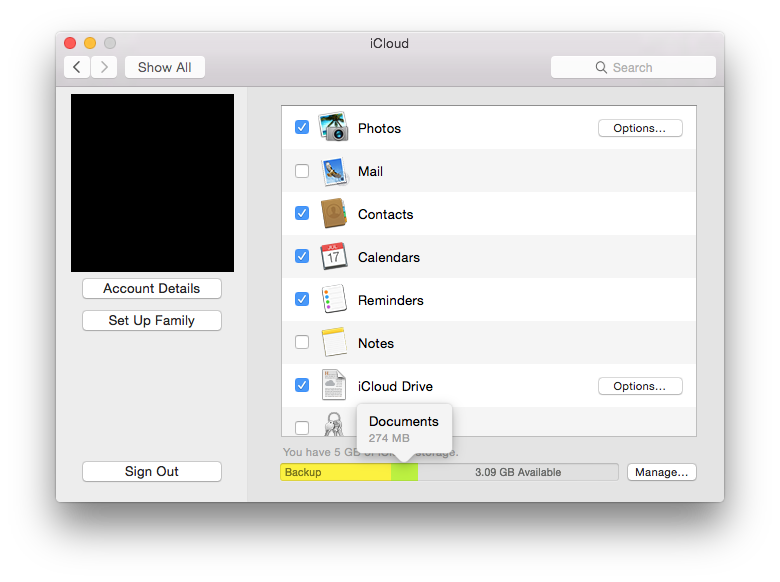
Task: Select the Photos label text
Action: [380, 128]
